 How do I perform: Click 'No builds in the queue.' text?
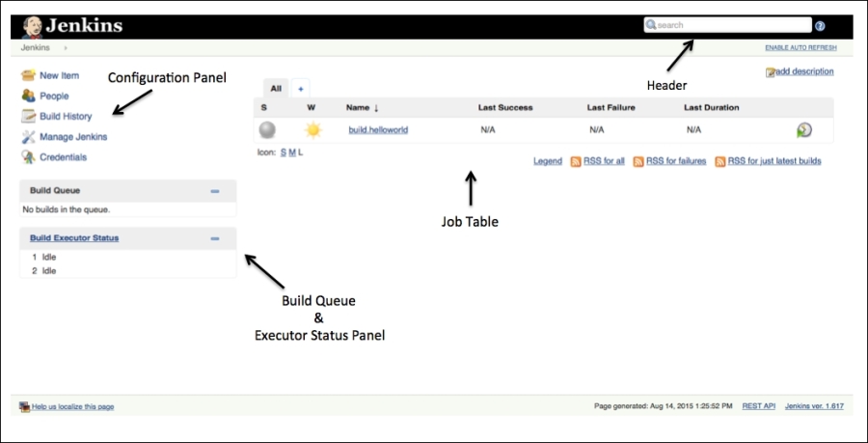pyautogui.click(x=66, y=209)
